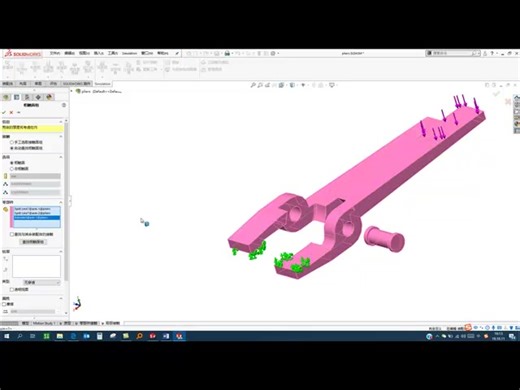Click inside the results list box
The image size is (520, 390).
click(37, 266)
